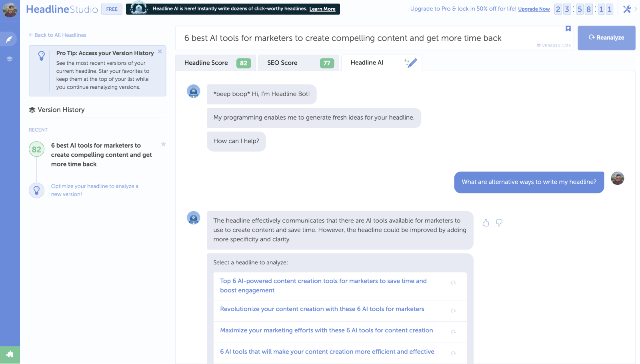Star the 82-score headline in version history
The image size is (640, 364).
coord(163,144)
